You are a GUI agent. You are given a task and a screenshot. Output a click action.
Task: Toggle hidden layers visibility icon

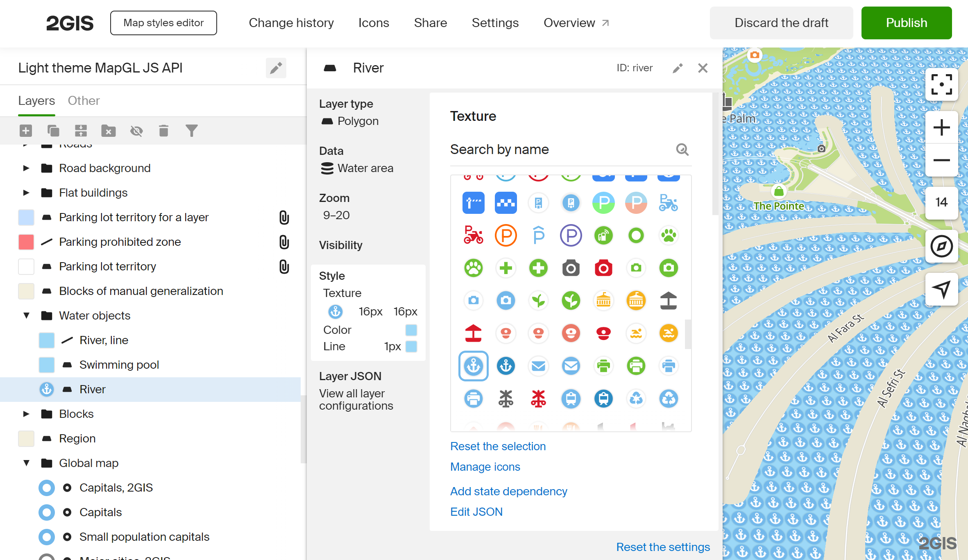(x=136, y=131)
